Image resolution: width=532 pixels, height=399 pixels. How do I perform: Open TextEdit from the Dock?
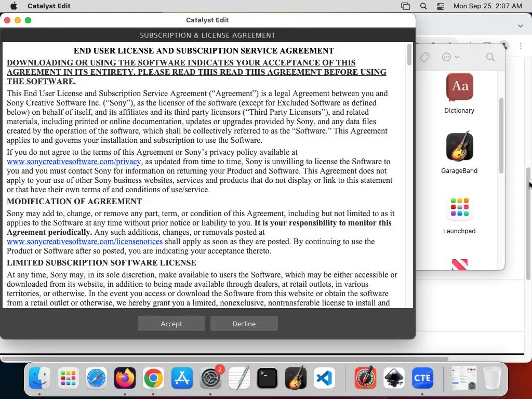239,378
